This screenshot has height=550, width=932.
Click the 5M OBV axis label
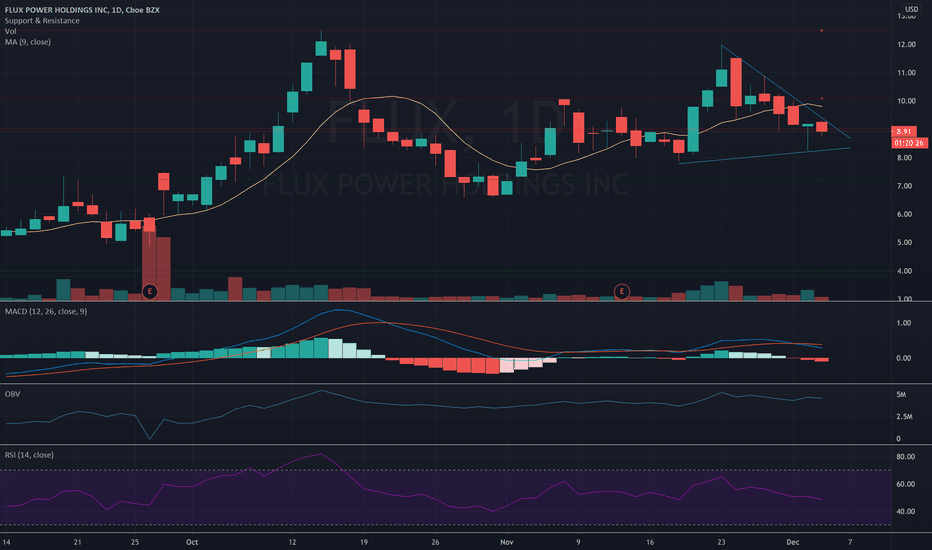pyautogui.click(x=901, y=395)
